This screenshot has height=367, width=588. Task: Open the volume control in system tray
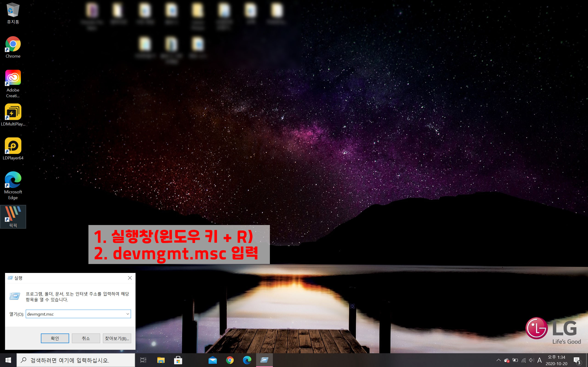point(531,360)
